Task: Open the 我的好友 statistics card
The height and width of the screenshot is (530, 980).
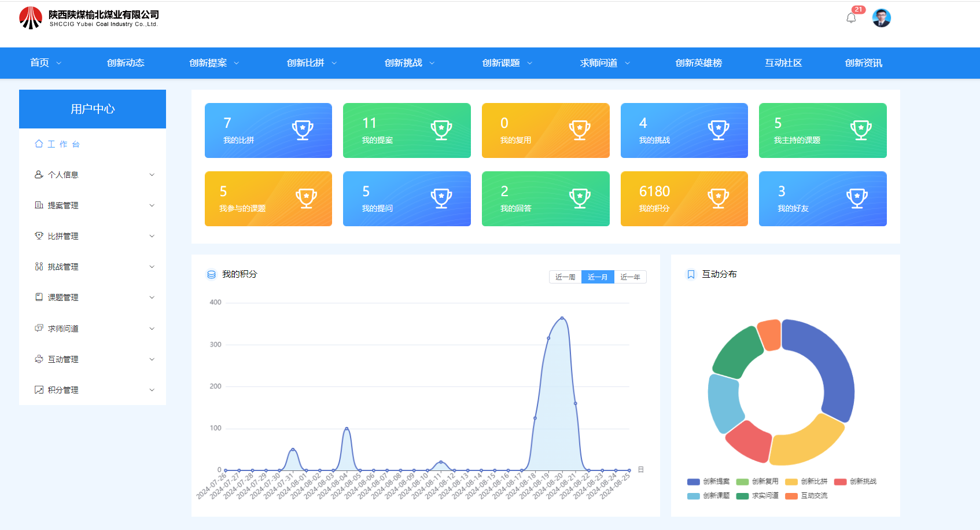Action: (x=822, y=198)
